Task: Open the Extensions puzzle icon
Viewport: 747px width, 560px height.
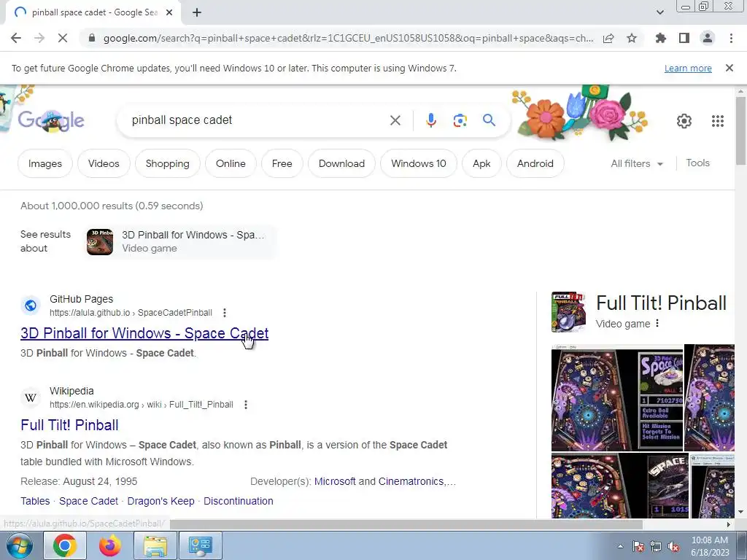Action: [x=661, y=38]
